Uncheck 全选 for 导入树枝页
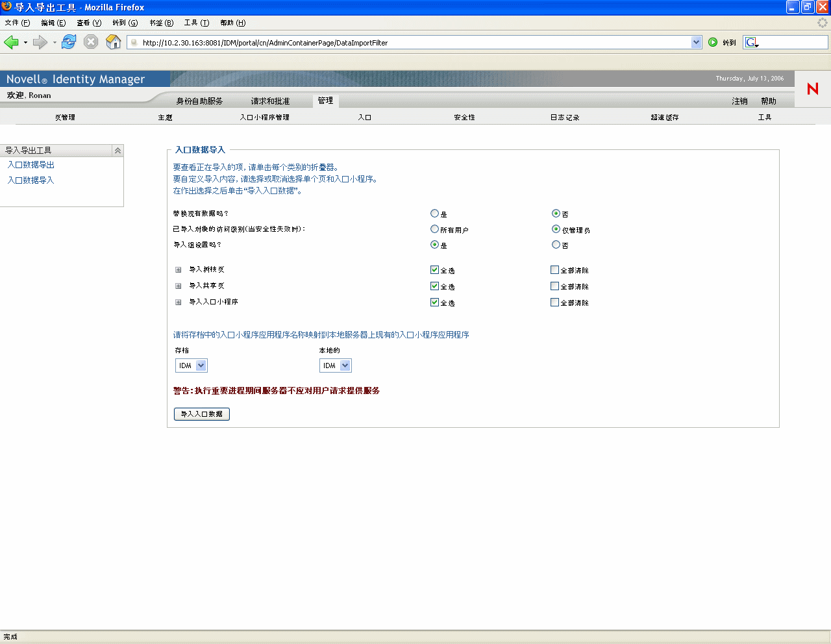 tap(434, 269)
